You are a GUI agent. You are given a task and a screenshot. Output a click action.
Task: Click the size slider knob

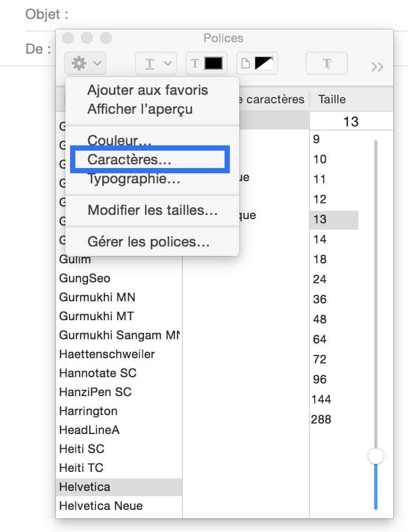tap(376, 456)
